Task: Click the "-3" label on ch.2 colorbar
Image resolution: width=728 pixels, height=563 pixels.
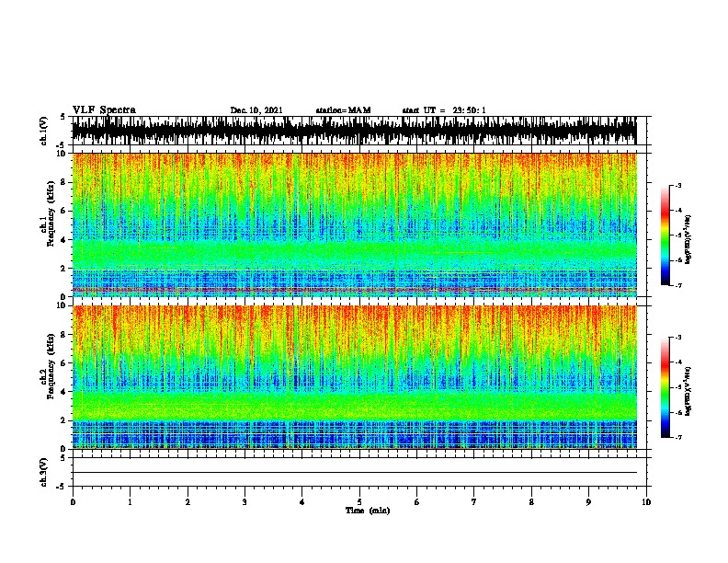Action: click(678, 338)
